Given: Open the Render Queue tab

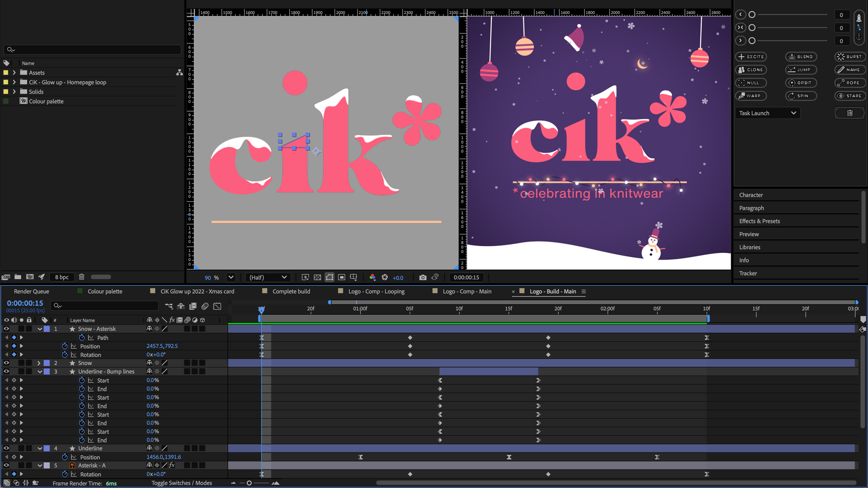Looking at the screenshot, I should coord(31,291).
